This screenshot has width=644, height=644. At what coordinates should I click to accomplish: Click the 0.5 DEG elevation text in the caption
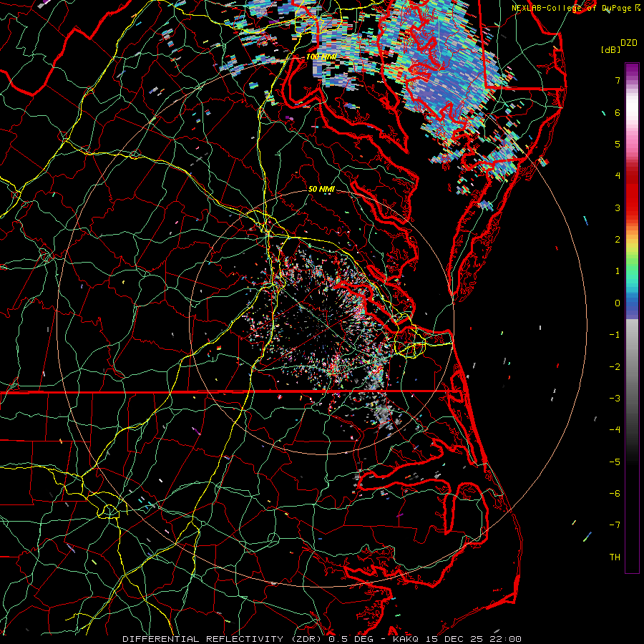coord(352,639)
